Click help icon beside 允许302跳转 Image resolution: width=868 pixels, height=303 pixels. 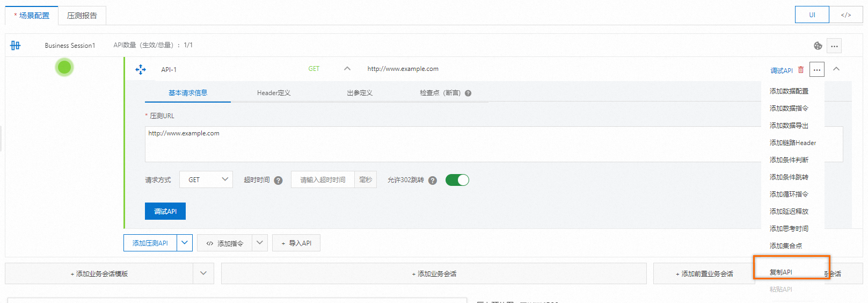pos(433,181)
